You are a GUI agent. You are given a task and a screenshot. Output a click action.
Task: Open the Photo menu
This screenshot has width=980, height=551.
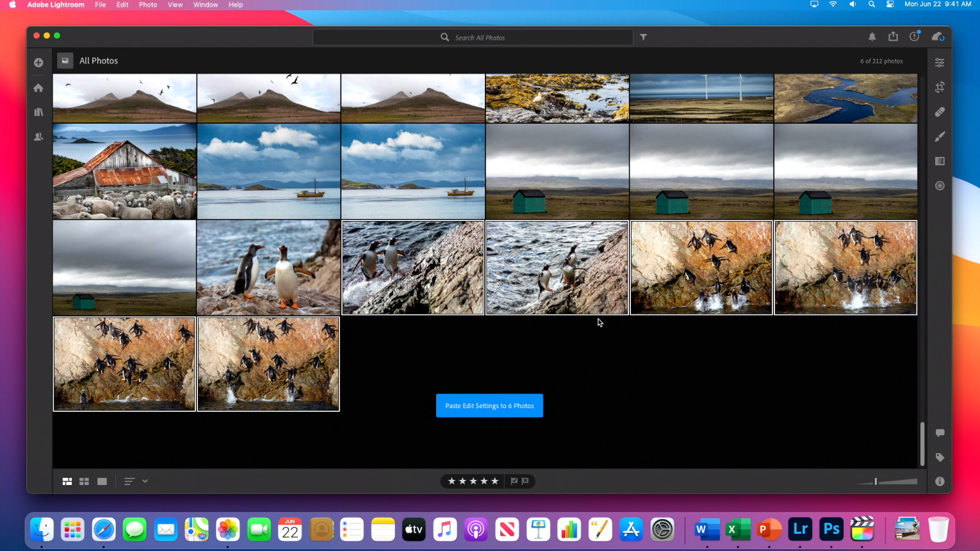(148, 4)
